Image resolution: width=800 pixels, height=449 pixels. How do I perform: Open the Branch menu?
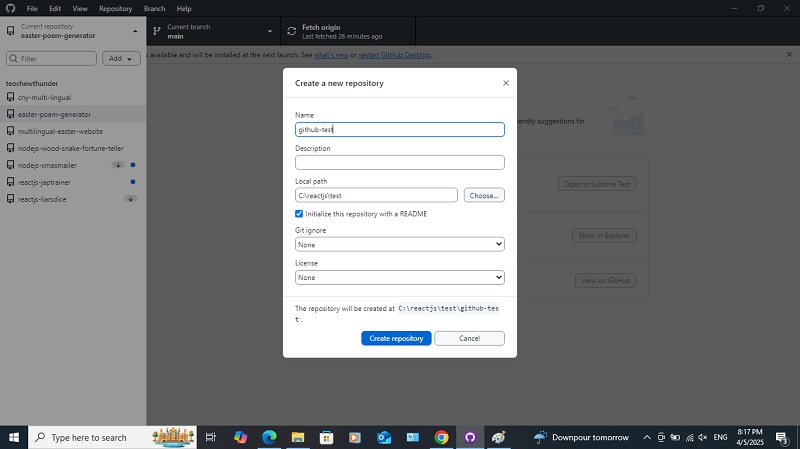(x=154, y=8)
